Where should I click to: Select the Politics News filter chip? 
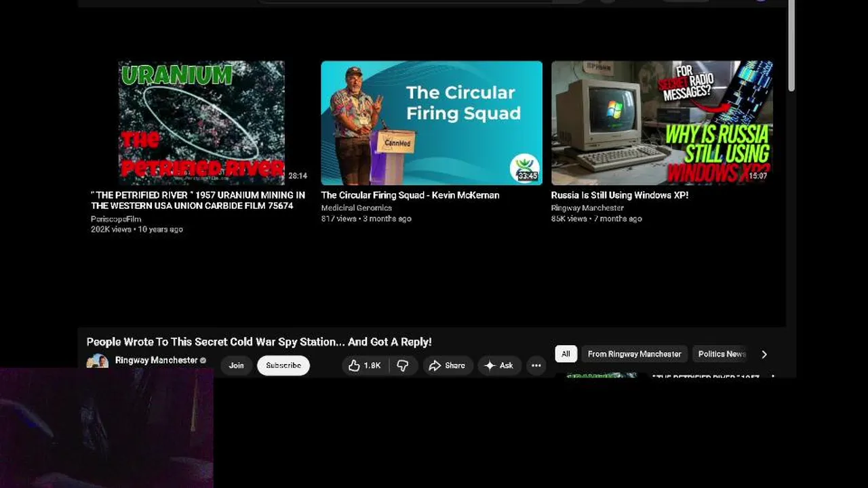point(720,354)
